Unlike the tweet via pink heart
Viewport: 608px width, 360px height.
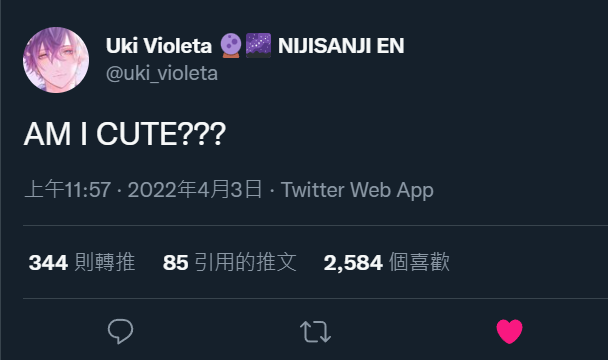pyautogui.click(x=510, y=332)
